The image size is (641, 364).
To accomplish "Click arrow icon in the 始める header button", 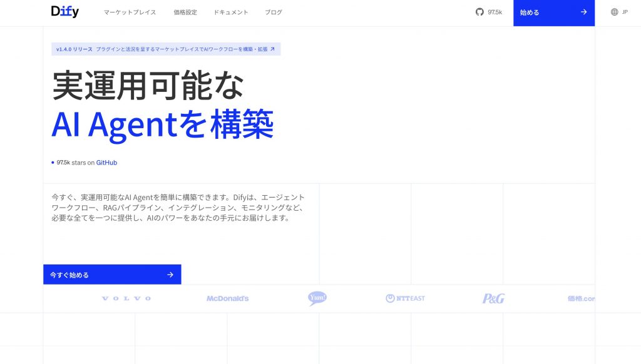I will (584, 13).
